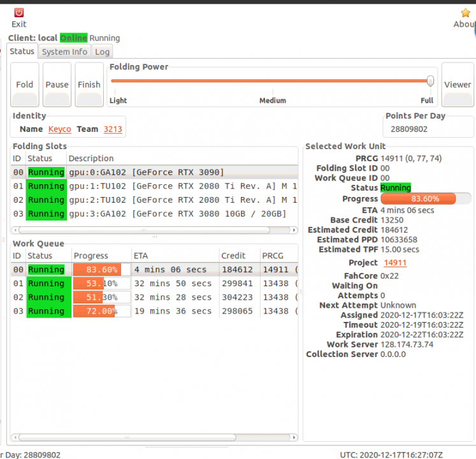Click the Finish button
This screenshot has height=459, width=476.
coord(89,84)
